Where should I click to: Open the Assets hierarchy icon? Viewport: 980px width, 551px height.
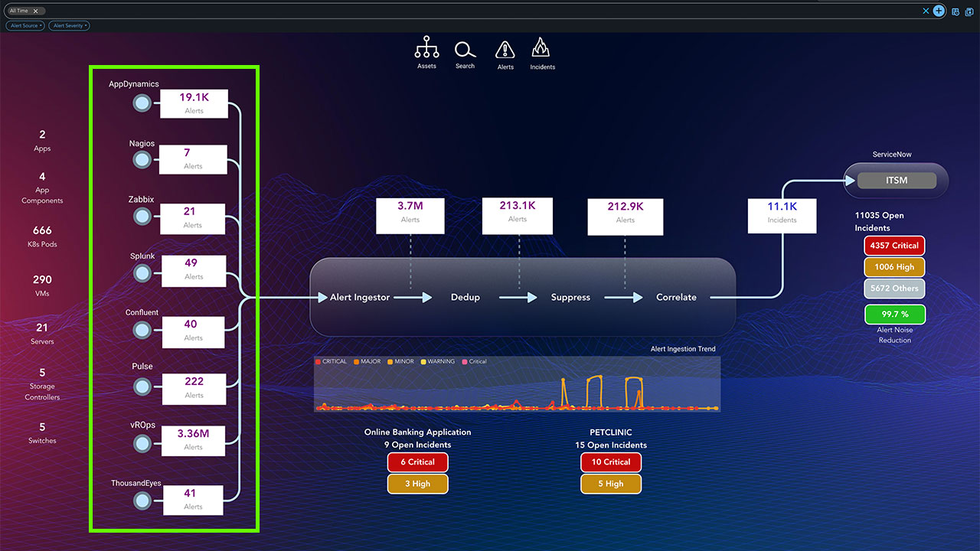(x=426, y=49)
